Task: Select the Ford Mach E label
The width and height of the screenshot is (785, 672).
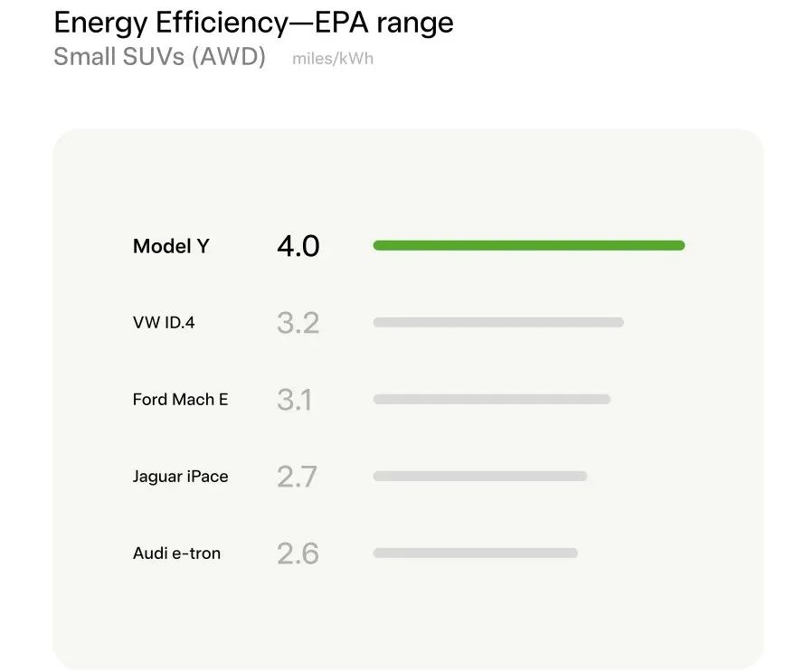Action: point(180,400)
